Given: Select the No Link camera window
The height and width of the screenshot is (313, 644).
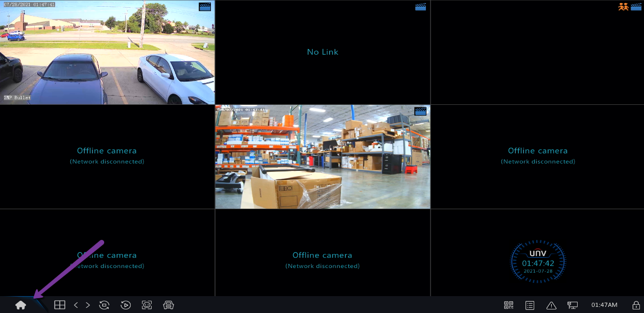Looking at the screenshot, I should coord(322,52).
